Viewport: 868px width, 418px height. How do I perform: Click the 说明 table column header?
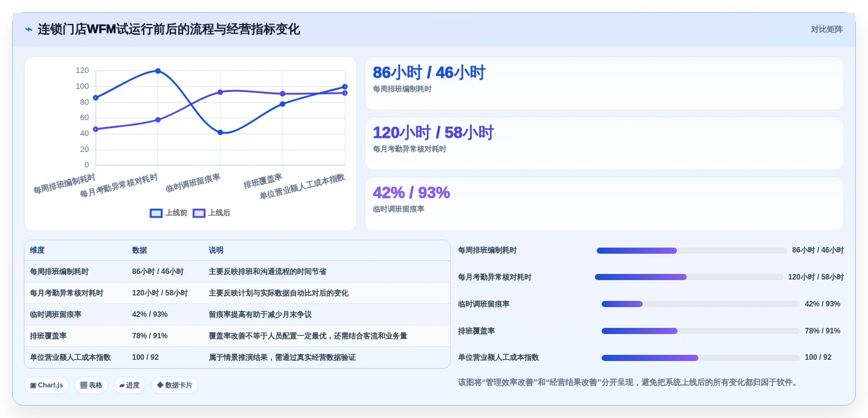tap(216, 251)
